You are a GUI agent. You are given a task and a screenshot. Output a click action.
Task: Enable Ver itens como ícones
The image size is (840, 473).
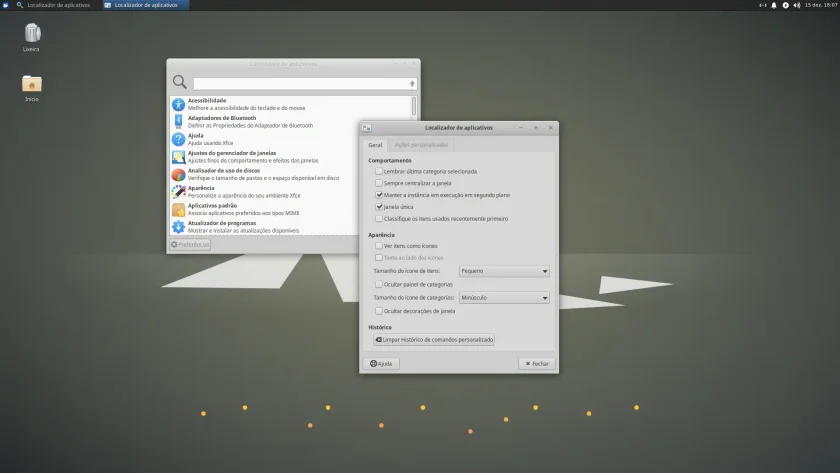[379, 246]
